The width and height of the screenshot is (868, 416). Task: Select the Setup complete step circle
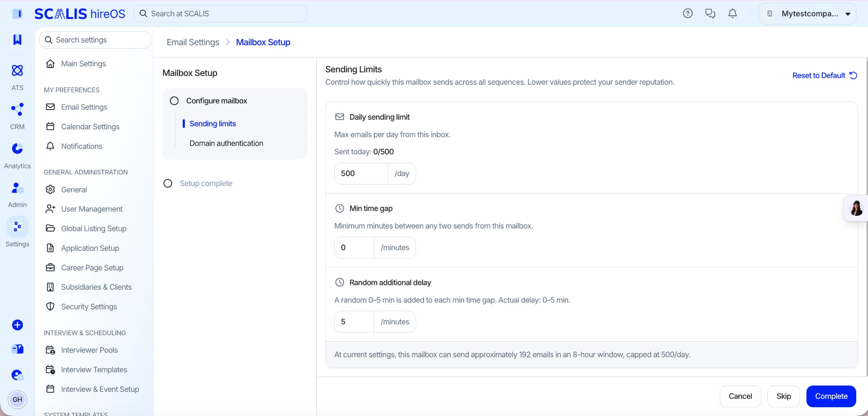click(168, 183)
